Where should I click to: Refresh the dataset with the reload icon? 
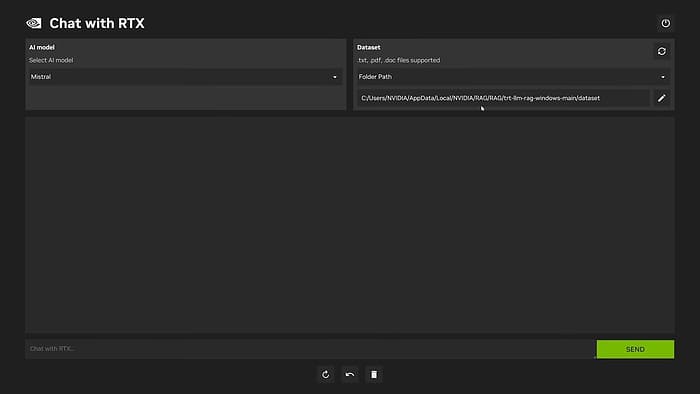[662, 51]
